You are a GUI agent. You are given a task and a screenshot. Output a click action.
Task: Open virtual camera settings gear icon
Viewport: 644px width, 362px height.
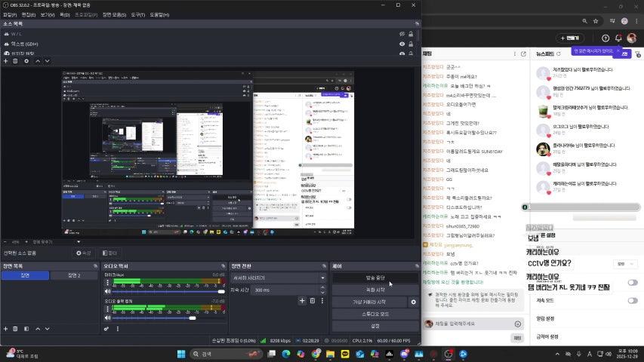pos(413,302)
